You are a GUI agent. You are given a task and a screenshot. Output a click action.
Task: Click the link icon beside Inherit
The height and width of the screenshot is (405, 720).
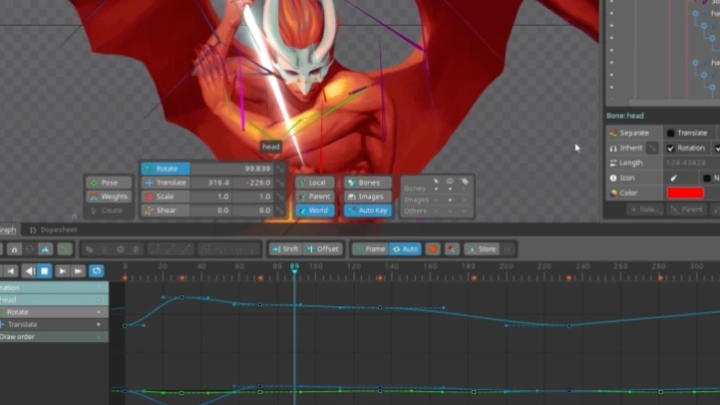[x=652, y=148]
